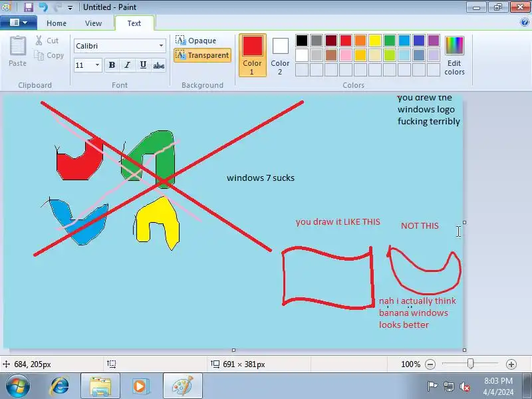
Task: Click the 'you draw it LIKE THIS' text
Action: [338, 222]
